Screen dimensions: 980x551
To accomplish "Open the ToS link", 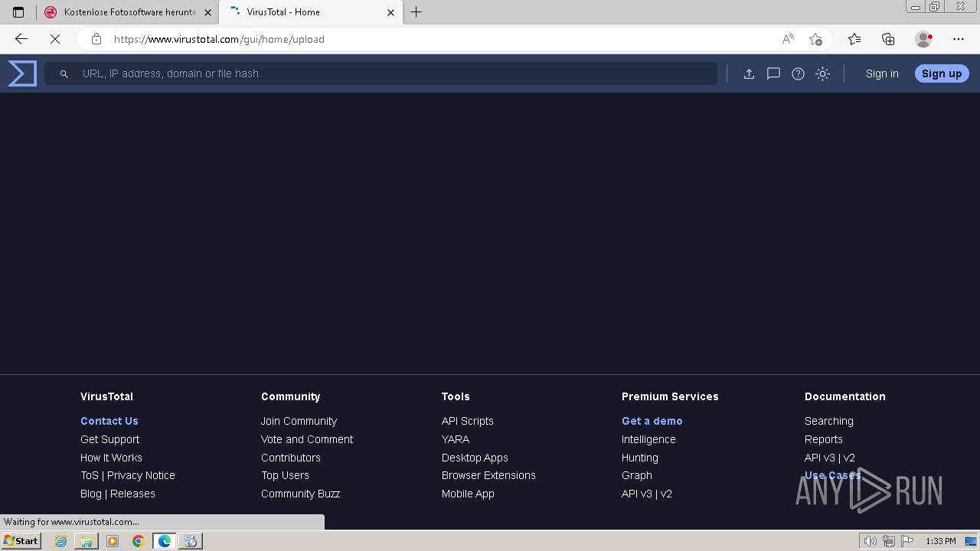I will pyautogui.click(x=90, y=475).
